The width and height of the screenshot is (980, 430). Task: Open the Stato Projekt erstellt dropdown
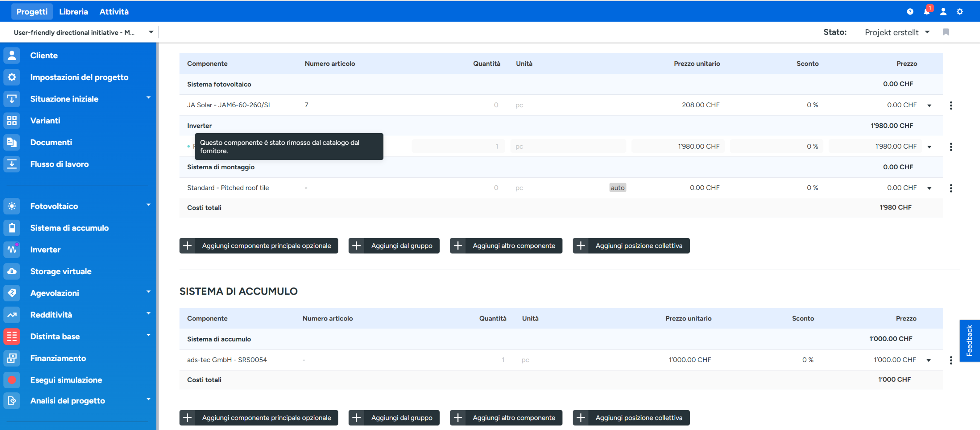(x=897, y=32)
